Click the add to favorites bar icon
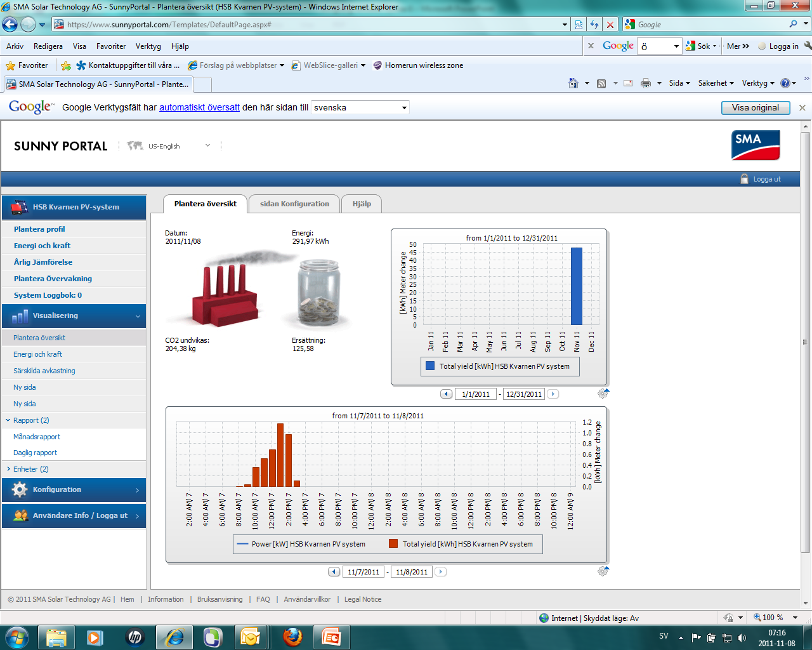Screen dimensions: 812x650 click(66, 65)
